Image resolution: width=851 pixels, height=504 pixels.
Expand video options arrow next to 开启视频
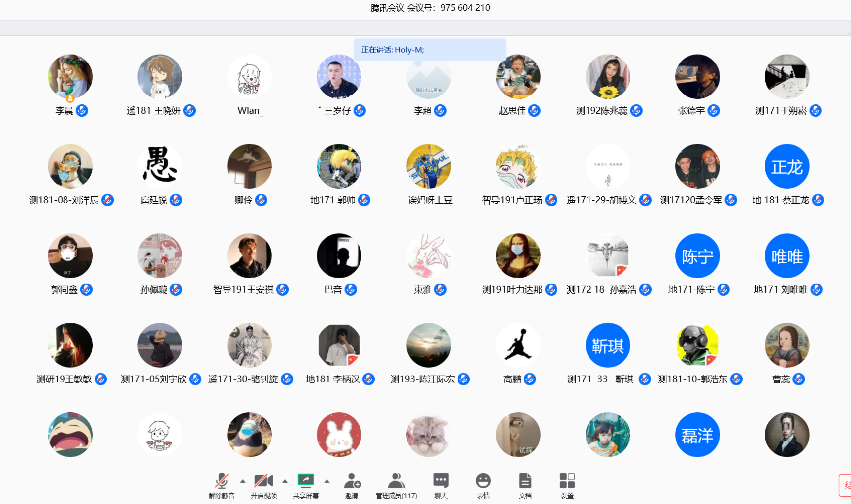click(x=285, y=481)
